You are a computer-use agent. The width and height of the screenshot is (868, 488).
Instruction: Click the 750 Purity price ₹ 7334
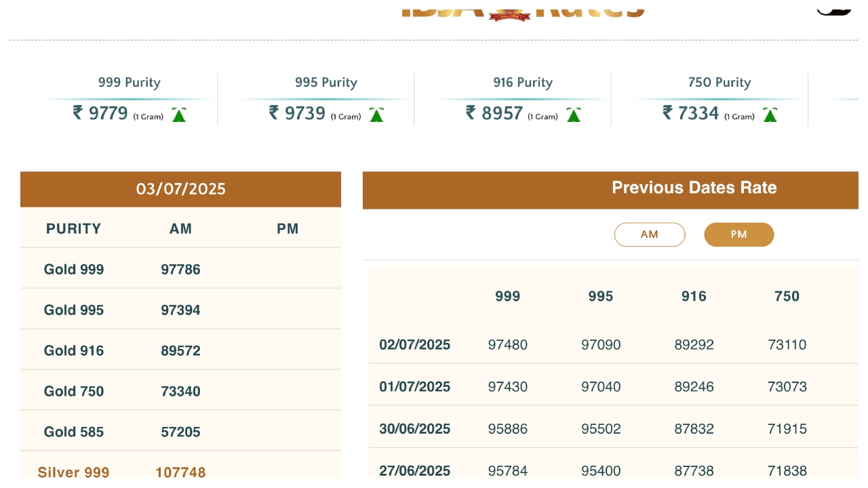pyautogui.click(x=690, y=113)
